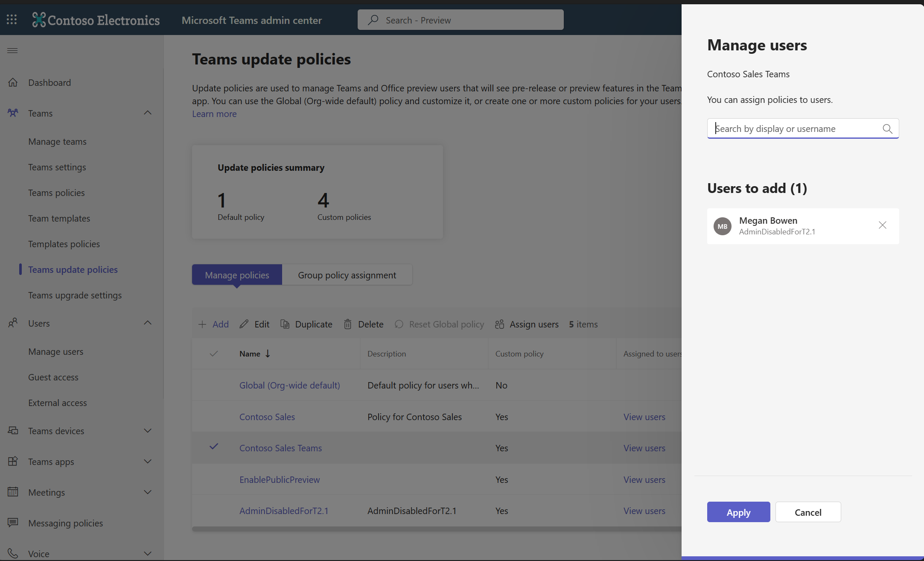924x561 pixels.
Task: Click the Assign users icon in toolbar
Action: (500, 324)
